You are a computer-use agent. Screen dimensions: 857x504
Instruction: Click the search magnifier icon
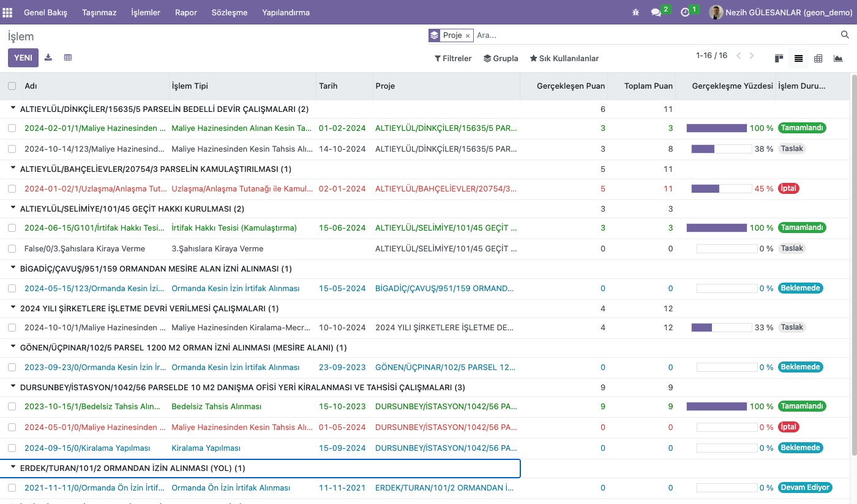(845, 35)
